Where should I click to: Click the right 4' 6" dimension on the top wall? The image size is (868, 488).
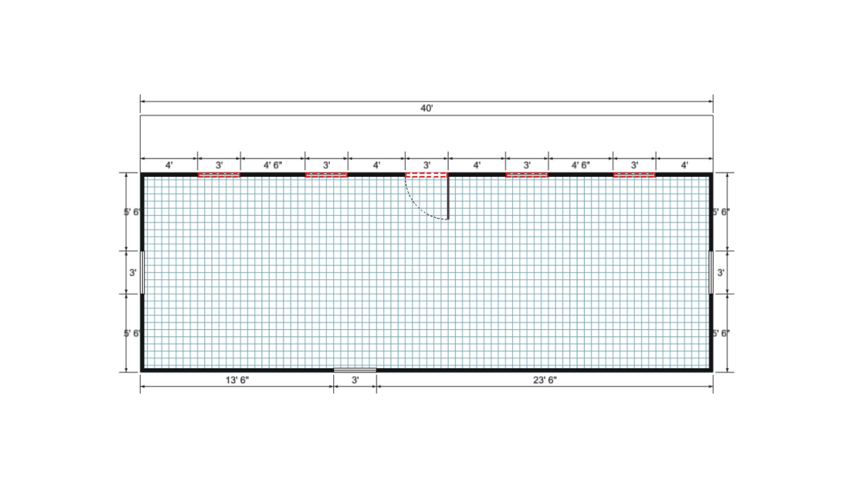(x=580, y=165)
